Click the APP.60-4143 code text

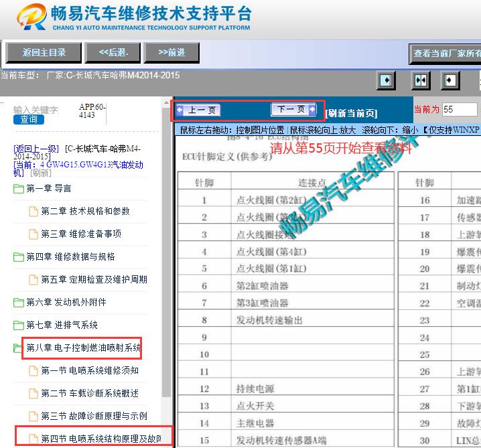[92, 110]
